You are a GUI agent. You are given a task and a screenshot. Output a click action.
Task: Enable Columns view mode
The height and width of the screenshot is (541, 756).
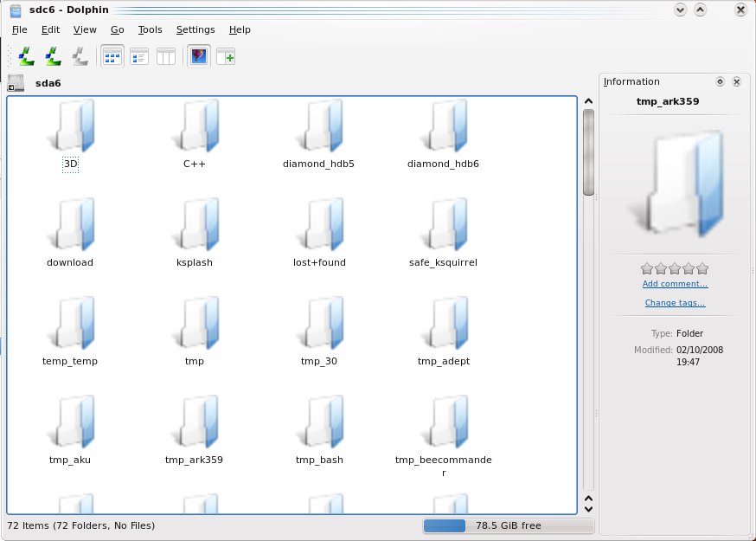166,57
